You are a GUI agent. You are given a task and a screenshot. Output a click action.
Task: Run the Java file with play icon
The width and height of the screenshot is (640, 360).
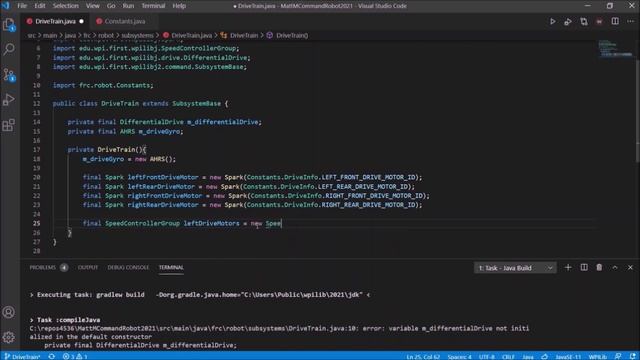[x=553, y=21]
